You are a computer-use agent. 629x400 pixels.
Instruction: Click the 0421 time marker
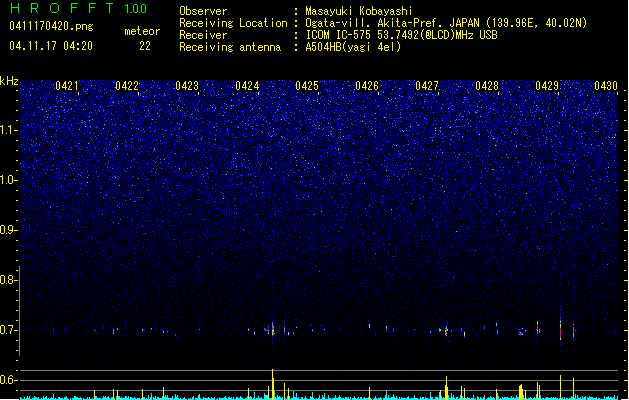(x=67, y=86)
